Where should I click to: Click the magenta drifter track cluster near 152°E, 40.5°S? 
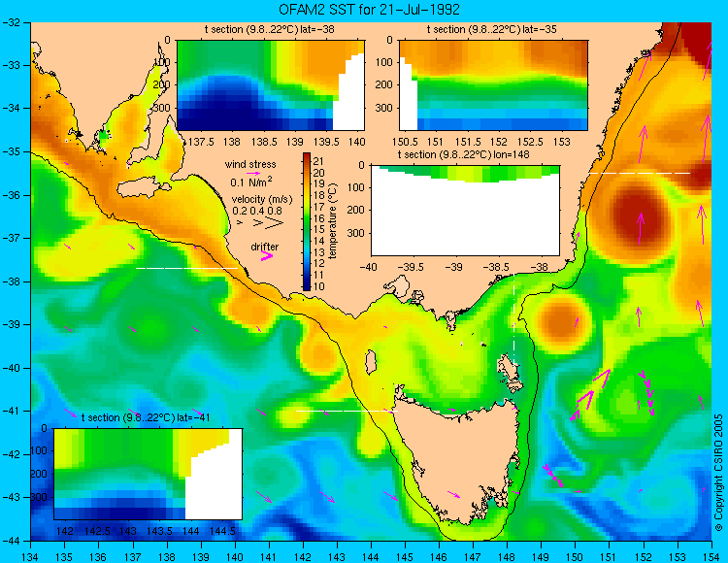(x=647, y=392)
